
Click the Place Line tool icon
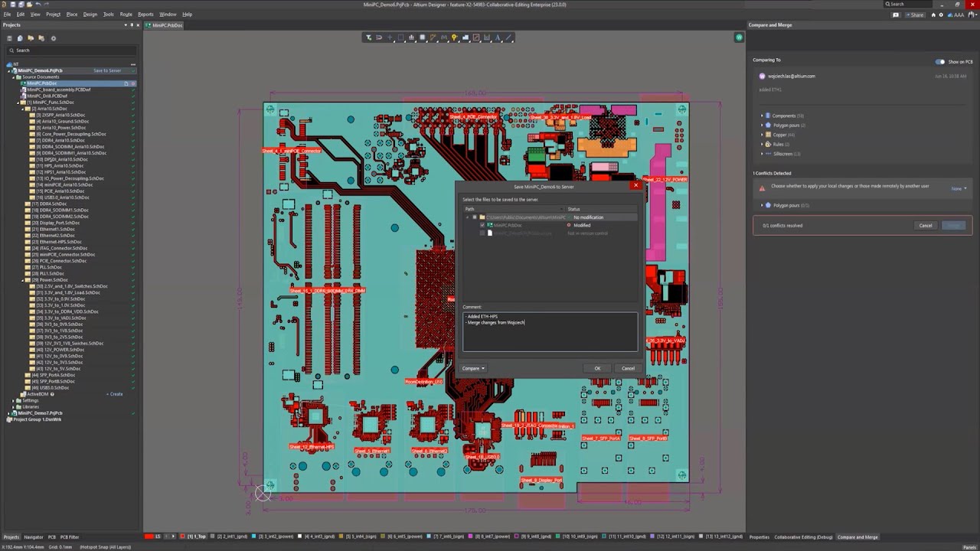tap(508, 37)
